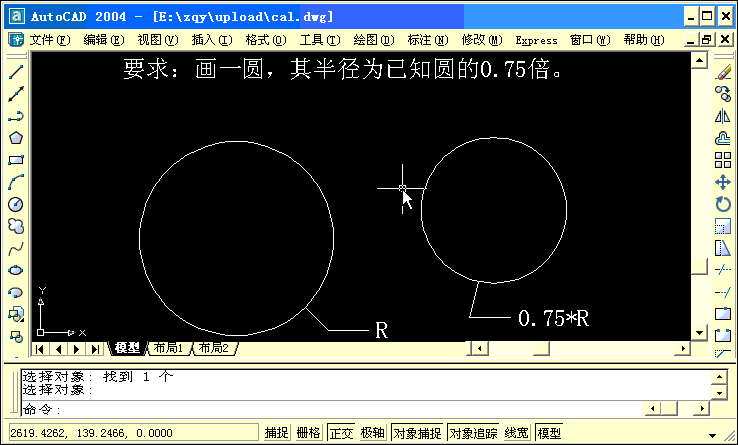This screenshot has height=445, width=738.
Task: Select the Spline curve tool
Action: (15, 248)
